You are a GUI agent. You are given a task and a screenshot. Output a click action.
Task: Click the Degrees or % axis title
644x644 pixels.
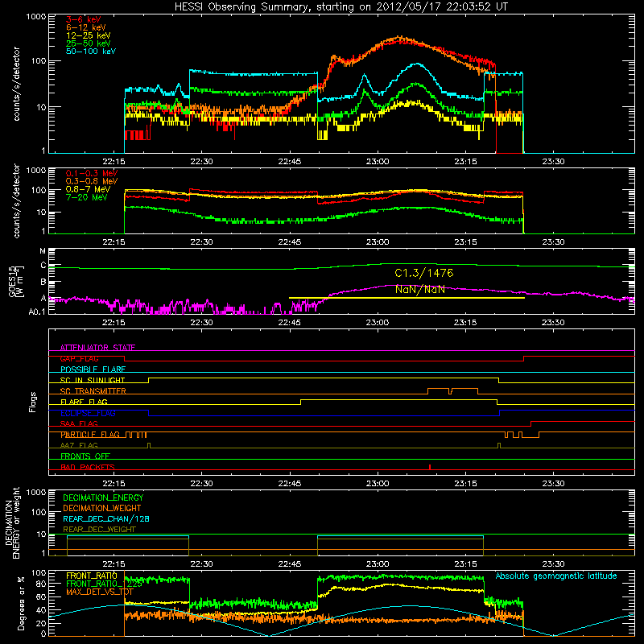[21, 604]
